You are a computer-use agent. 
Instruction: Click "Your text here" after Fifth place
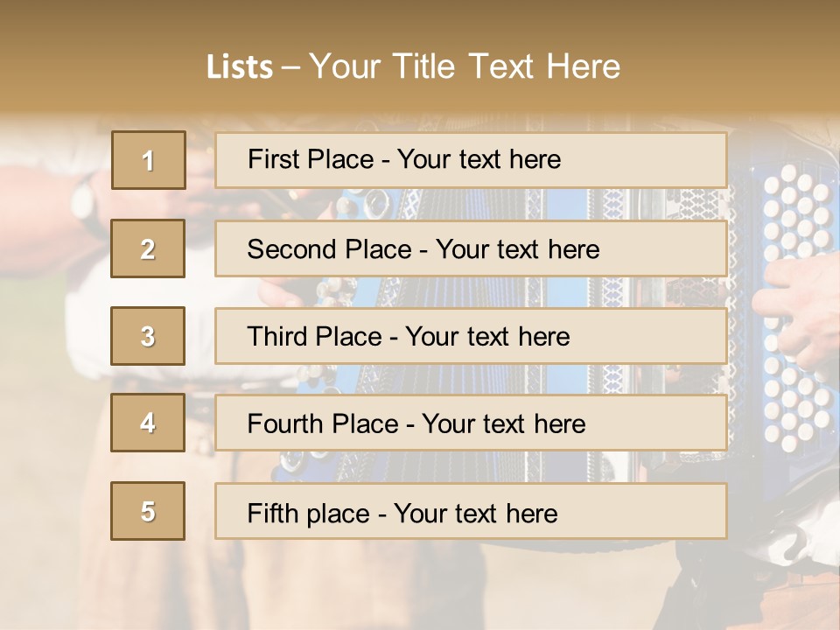click(x=475, y=513)
